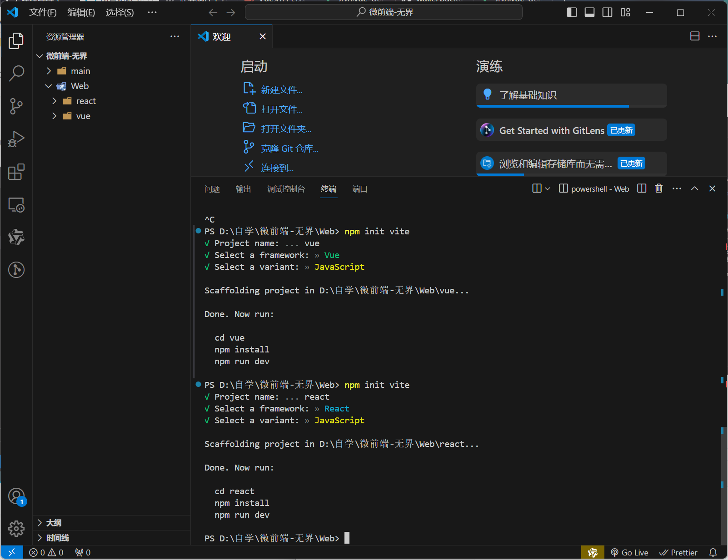The width and height of the screenshot is (728, 560).
Task: Open the Run and Debug view
Action: coord(16,139)
